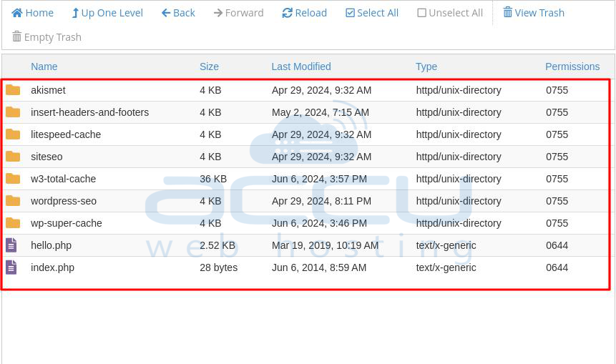Image resolution: width=616 pixels, height=364 pixels.
Task: Click the May 2, 2024, 7:15 AM date
Action: tap(321, 112)
